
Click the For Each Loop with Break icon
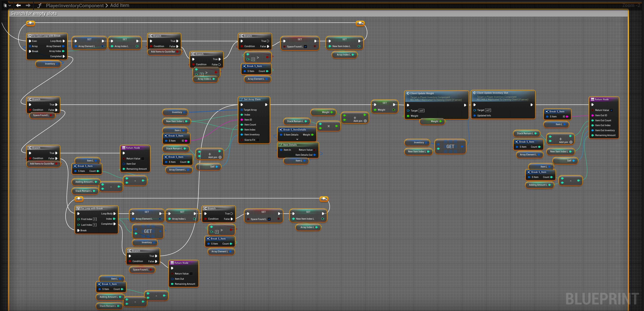(x=30, y=36)
